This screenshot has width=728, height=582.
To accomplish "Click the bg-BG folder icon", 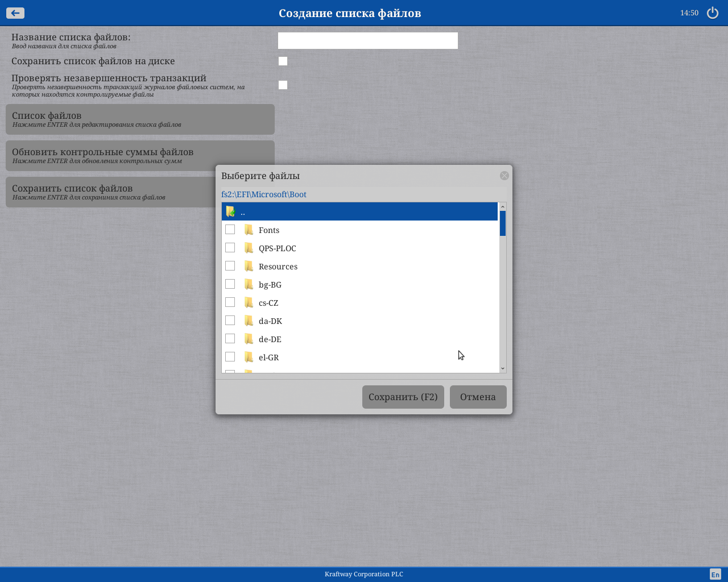I will click(x=249, y=284).
